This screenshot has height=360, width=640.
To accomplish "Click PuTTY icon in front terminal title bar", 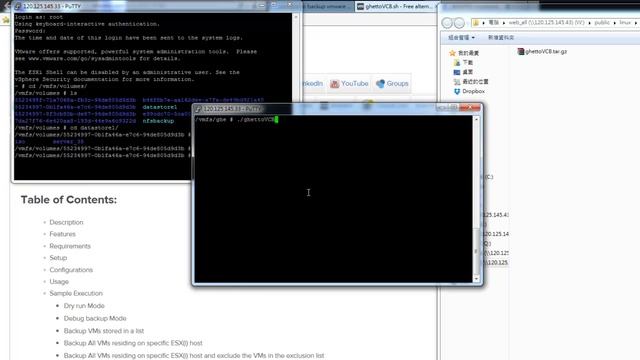I will (198, 109).
